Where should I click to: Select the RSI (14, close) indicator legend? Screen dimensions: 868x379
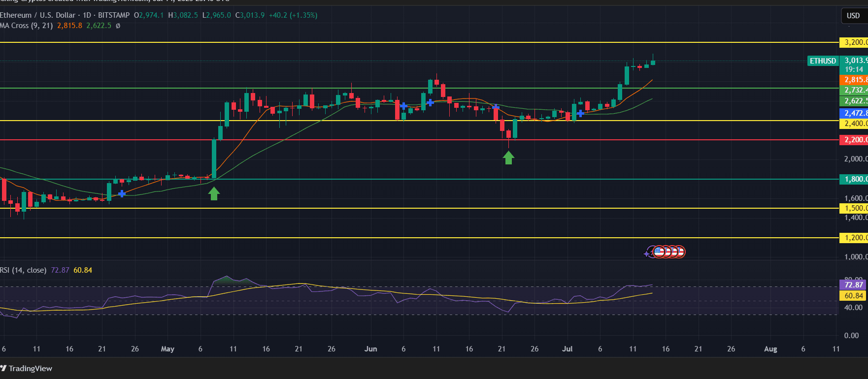coord(23,270)
